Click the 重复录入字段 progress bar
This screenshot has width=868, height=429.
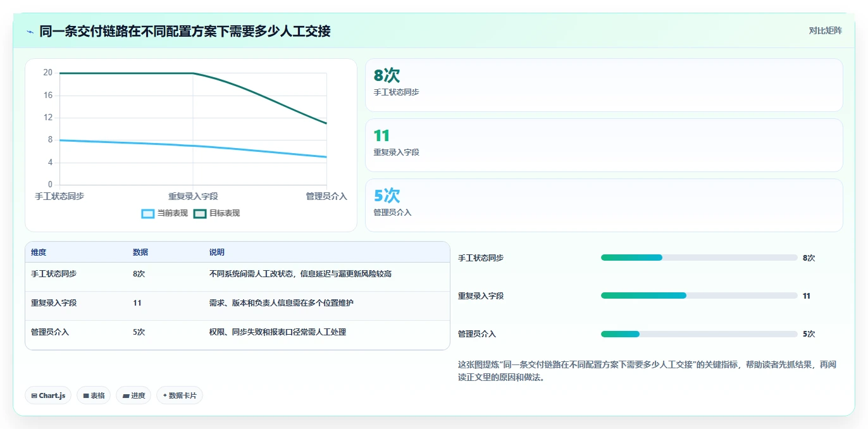699,295
